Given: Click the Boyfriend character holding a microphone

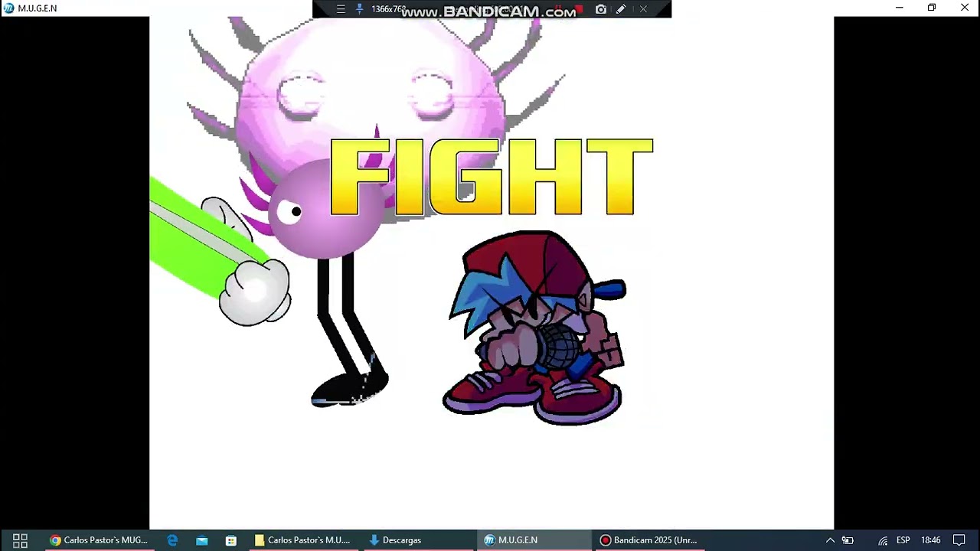Looking at the screenshot, I should [534, 328].
